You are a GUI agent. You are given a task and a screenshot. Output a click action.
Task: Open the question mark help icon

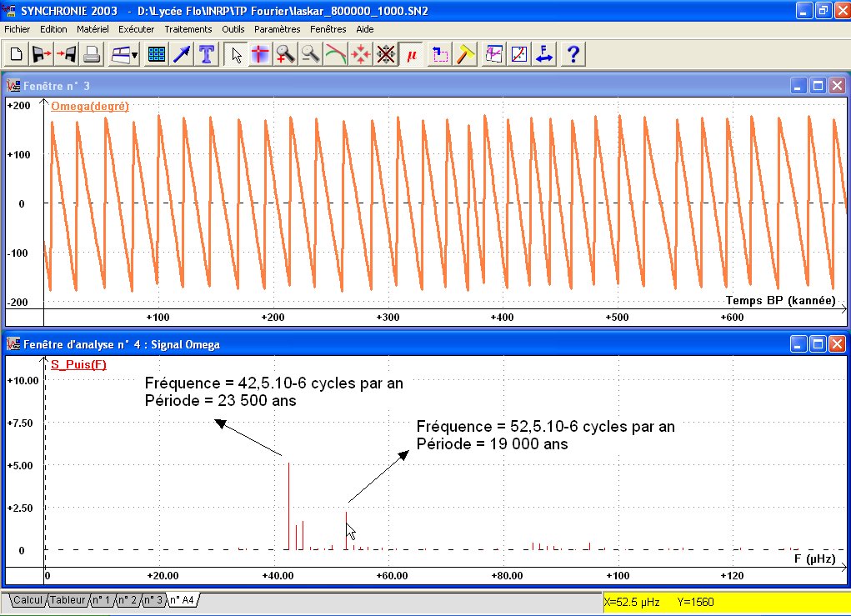pyautogui.click(x=573, y=55)
